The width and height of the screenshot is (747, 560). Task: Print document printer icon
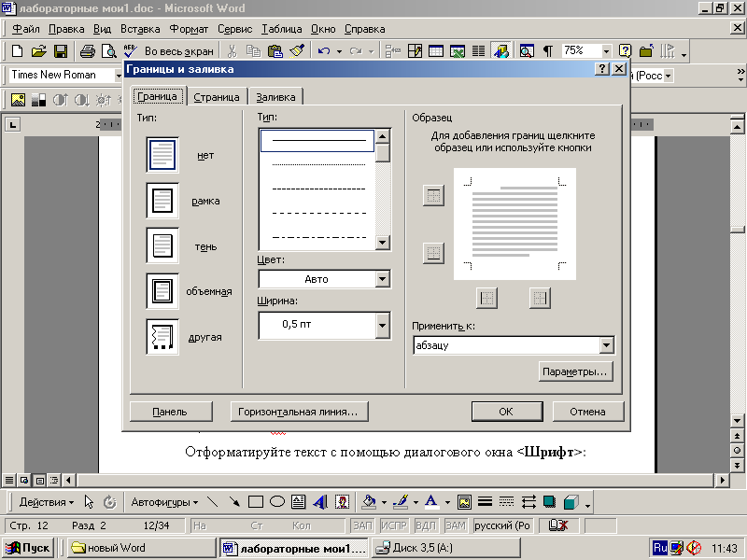pos(87,50)
